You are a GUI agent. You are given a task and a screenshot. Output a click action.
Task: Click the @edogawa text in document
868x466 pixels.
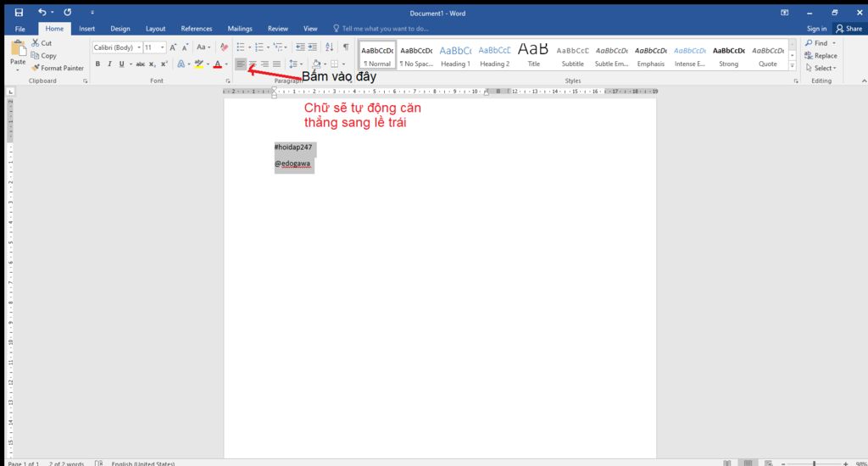292,164
